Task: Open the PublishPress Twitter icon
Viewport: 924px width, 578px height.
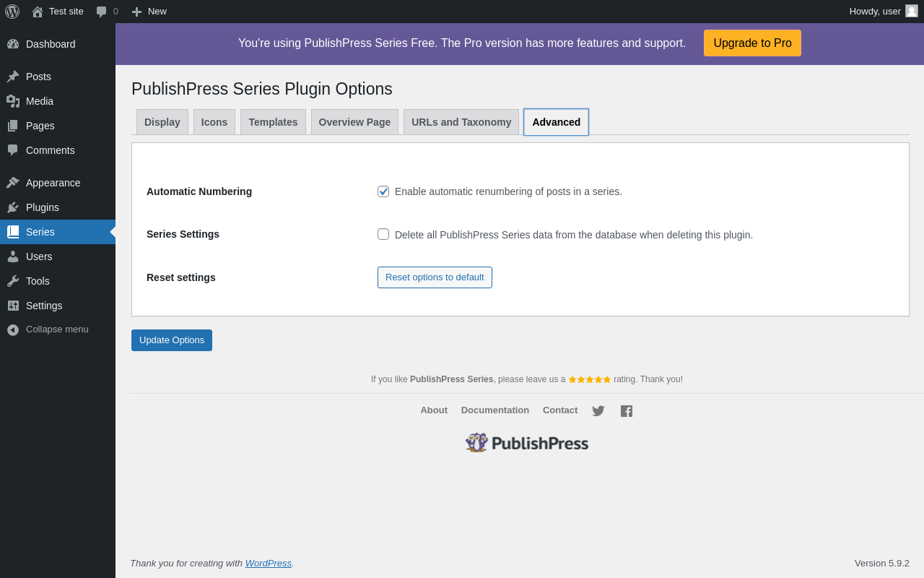Action: [x=598, y=411]
